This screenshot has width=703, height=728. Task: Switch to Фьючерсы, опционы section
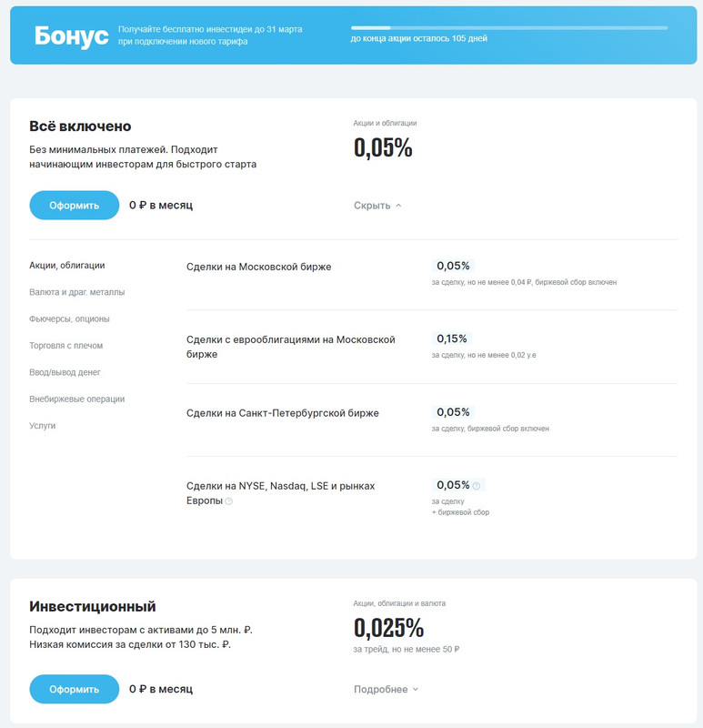(69, 319)
